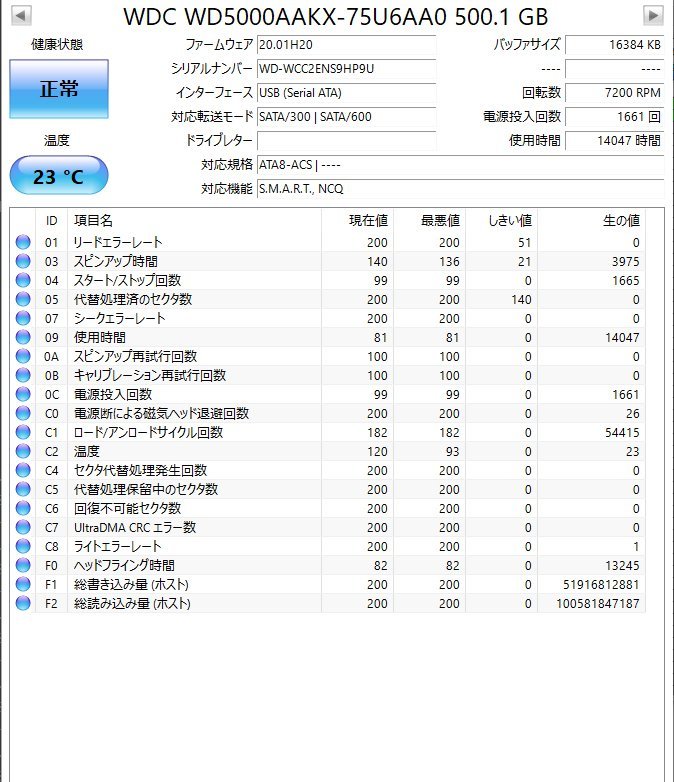Viewport: 674px width, 782px height.
Task: Select the スピンアップ再試行回数 row name
Action: click(135, 356)
